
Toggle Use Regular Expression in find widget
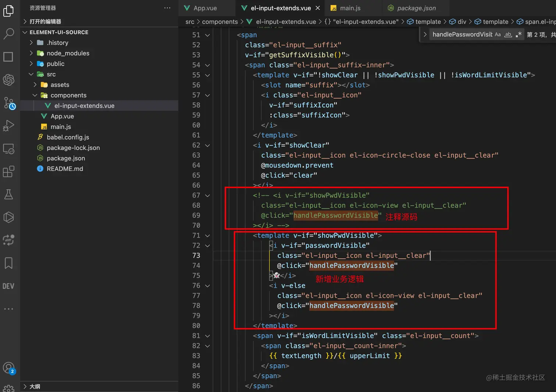(x=518, y=35)
